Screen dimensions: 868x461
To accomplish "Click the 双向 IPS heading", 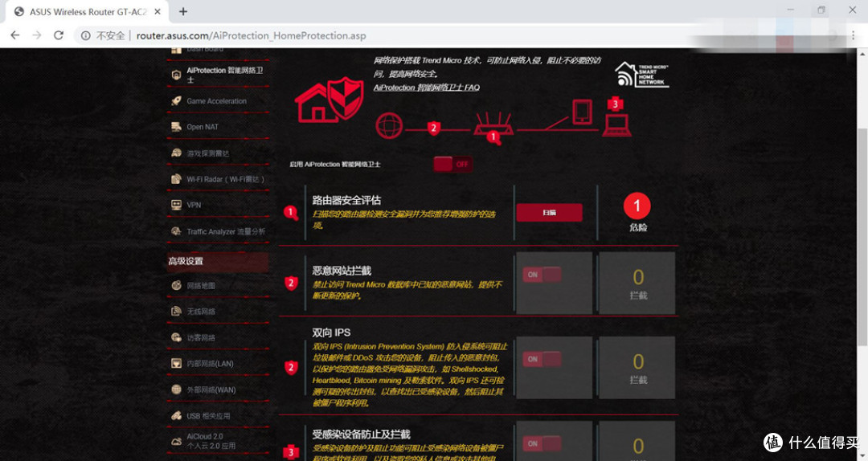I will click(331, 332).
